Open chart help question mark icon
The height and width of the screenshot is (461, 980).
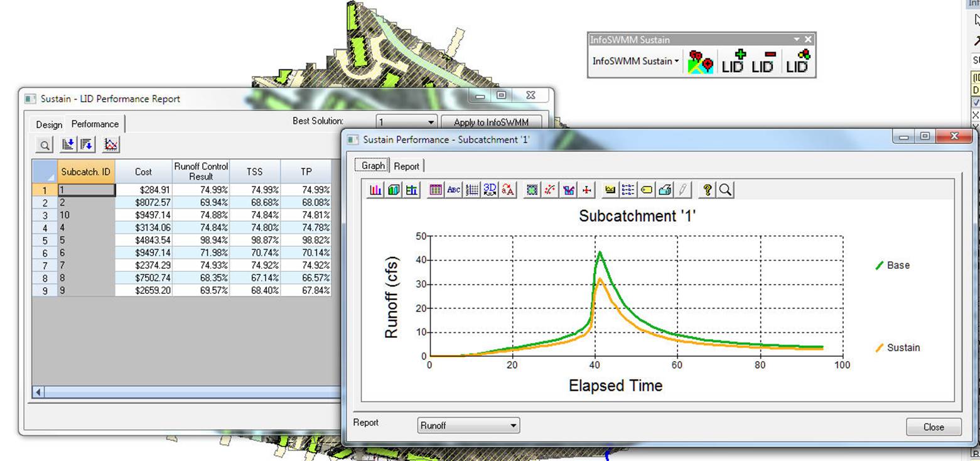[x=708, y=190]
